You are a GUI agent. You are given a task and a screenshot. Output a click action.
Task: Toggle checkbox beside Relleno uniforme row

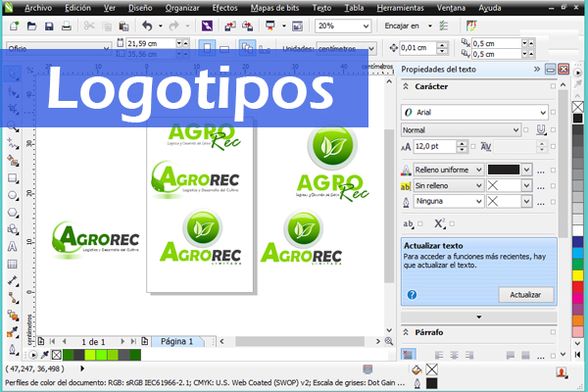(553, 170)
